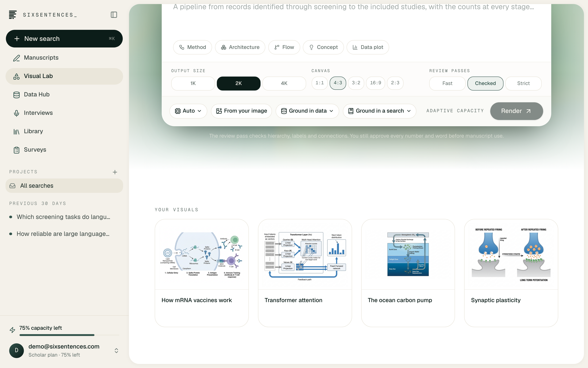Click From your image button

[241, 111]
